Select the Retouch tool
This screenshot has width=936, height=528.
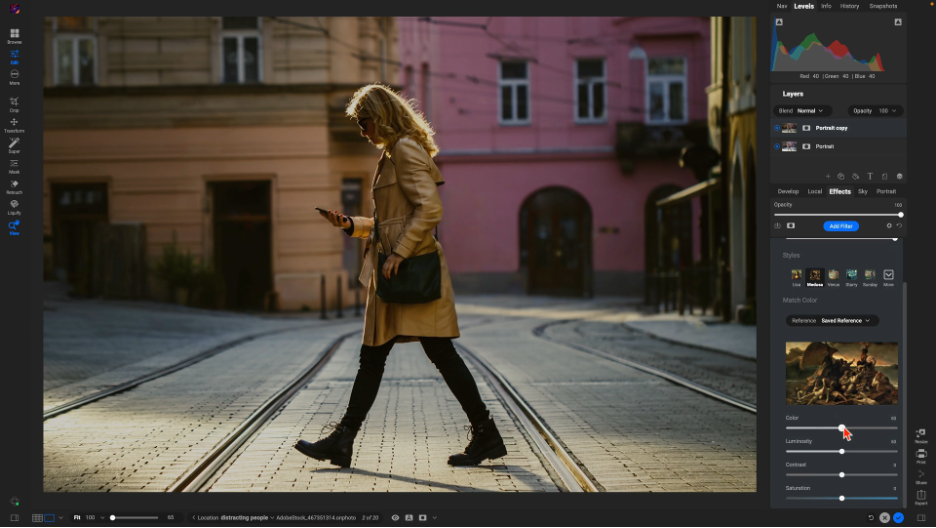(x=14, y=185)
